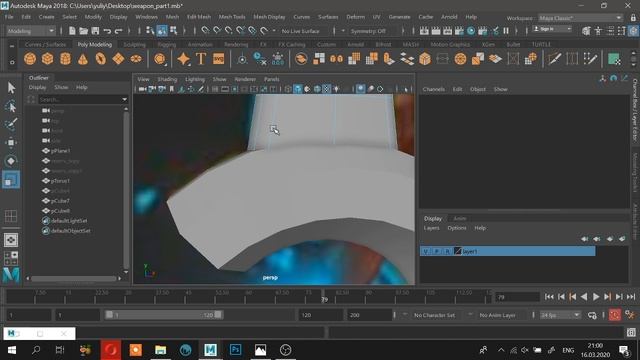Click Go to Start of playback range
Screen dimensions: 640x360
[x=549, y=297]
